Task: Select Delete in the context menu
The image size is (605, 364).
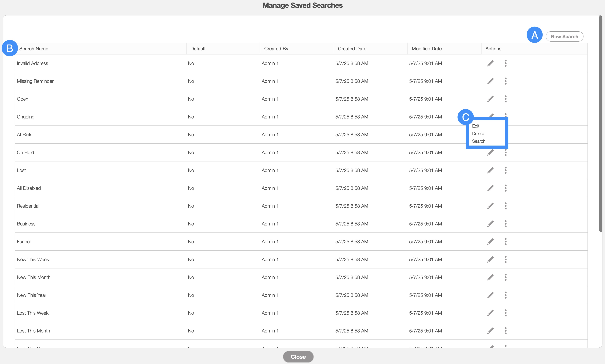Action: (478, 134)
